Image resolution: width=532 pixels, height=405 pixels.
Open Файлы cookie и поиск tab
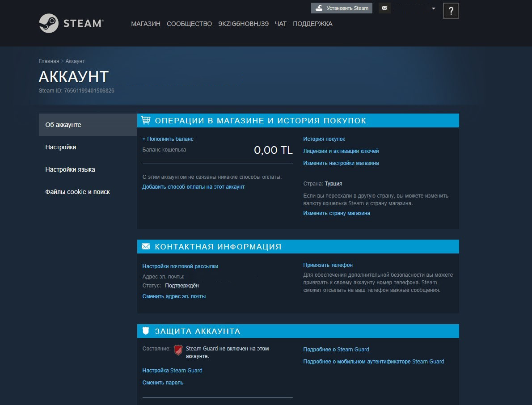tap(88, 192)
